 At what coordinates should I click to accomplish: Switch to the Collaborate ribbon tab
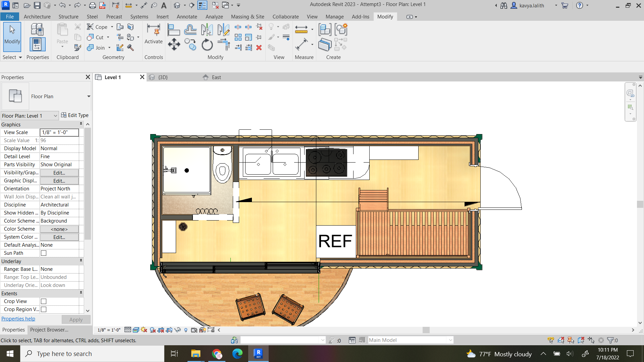[285, 16]
